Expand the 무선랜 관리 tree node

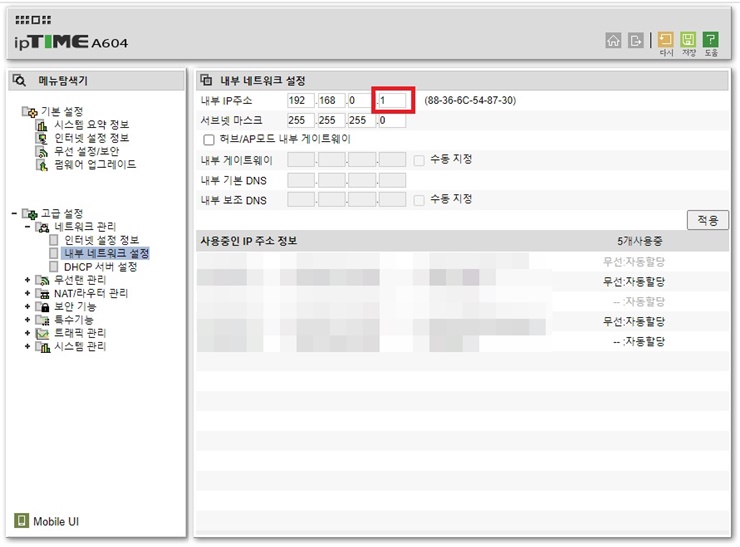27,280
